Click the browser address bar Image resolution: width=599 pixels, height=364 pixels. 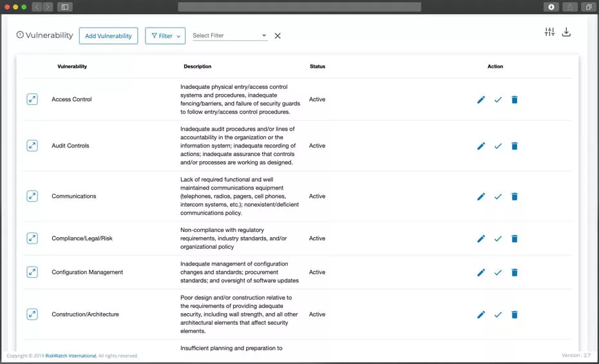tap(299, 7)
